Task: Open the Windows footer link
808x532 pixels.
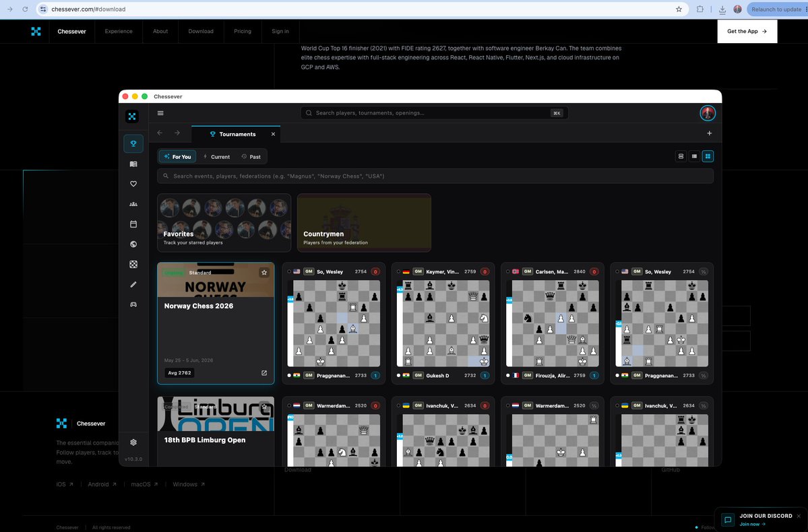Action: point(189,484)
